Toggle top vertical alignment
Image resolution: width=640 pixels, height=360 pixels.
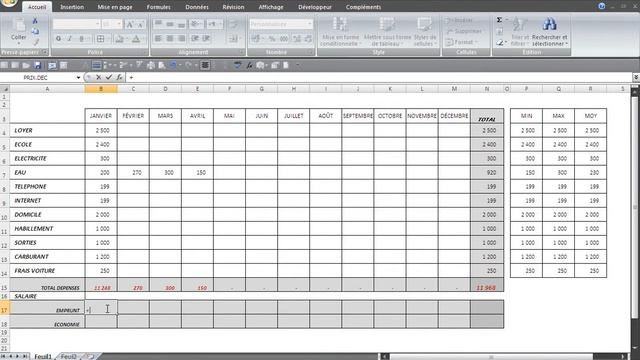click(x=158, y=24)
